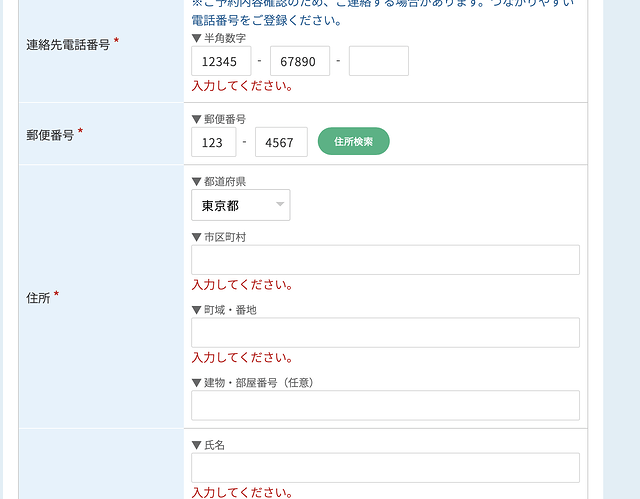
Task: Select the 町域・番地 text input
Action: pyautogui.click(x=385, y=333)
